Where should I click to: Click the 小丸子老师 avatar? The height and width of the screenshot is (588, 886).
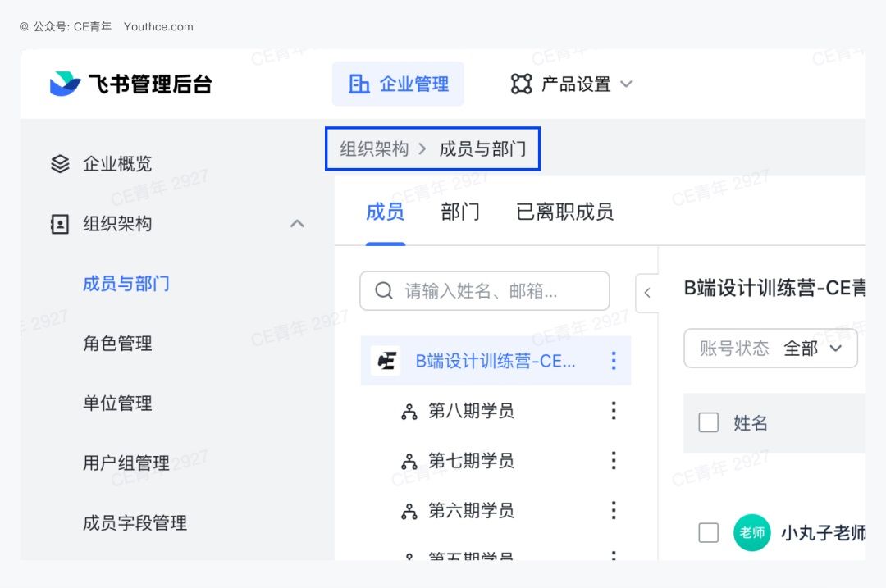coord(752,533)
